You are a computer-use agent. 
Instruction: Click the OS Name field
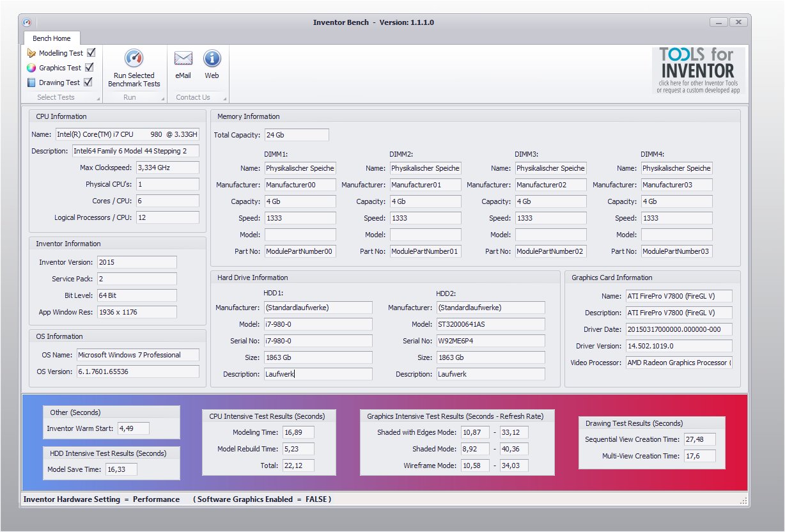coord(137,355)
